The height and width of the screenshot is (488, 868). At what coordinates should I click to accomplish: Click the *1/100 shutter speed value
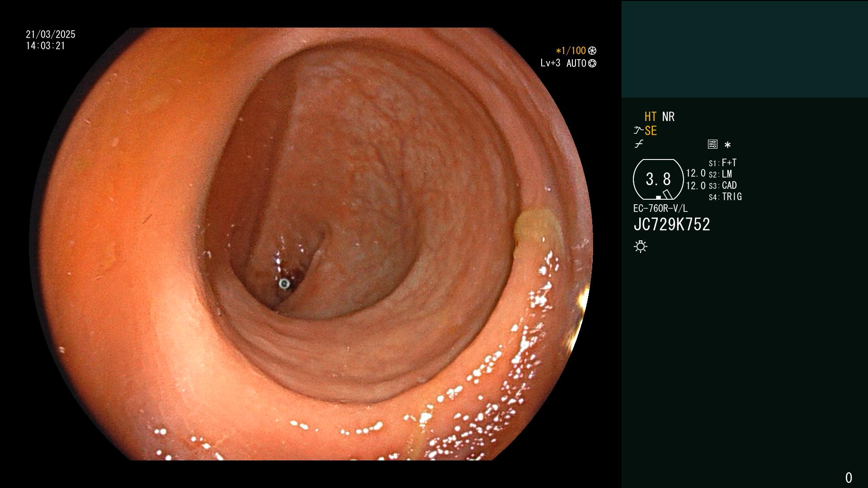(x=571, y=51)
